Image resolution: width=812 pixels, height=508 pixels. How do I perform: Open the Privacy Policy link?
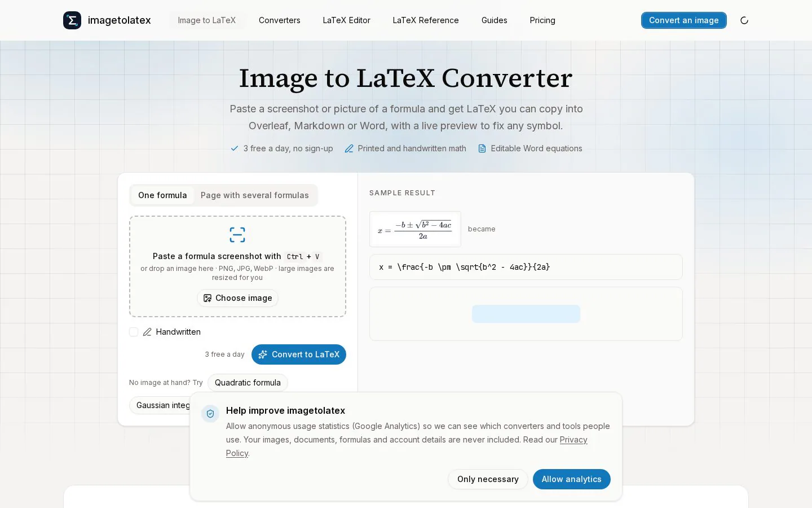point(573,440)
